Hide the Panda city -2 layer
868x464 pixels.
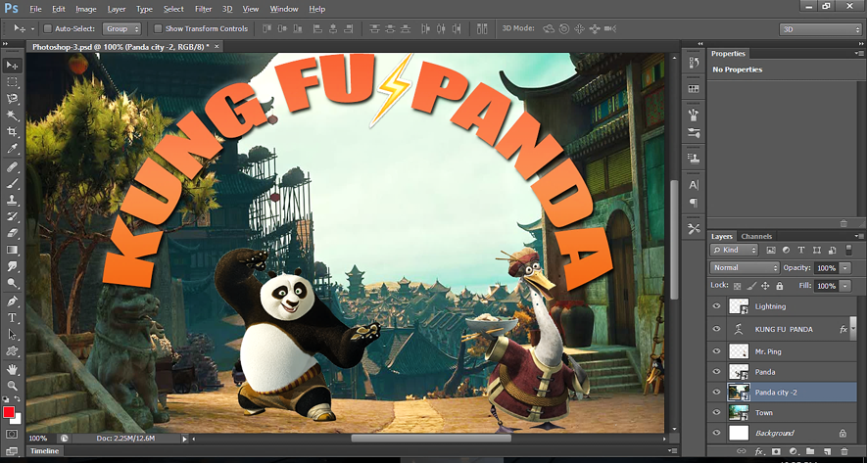click(717, 393)
